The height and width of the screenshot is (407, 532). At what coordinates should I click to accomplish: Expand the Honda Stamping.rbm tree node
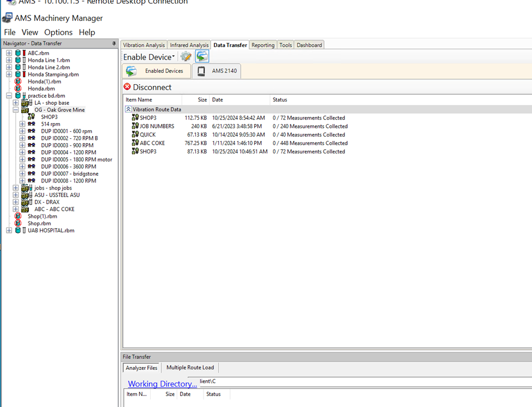9,74
